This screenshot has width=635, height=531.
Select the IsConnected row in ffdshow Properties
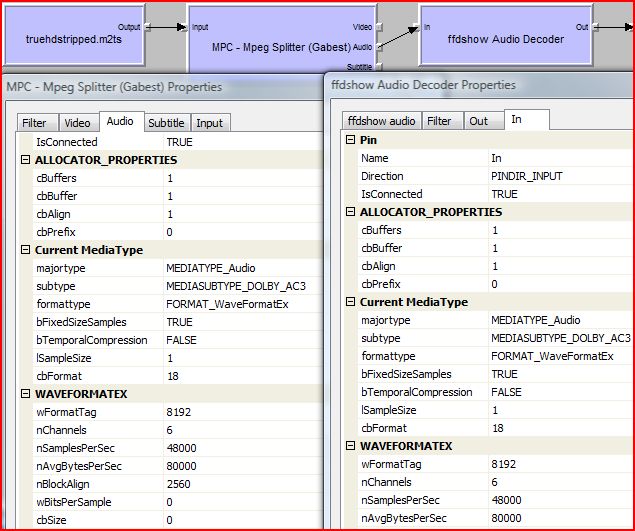496,194
